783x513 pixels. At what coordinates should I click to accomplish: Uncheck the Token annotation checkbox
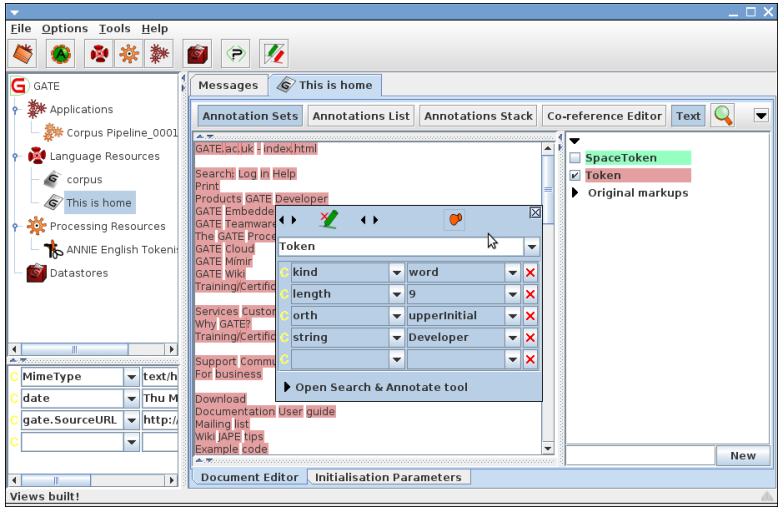pyautogui.click(x=575, y=176)
